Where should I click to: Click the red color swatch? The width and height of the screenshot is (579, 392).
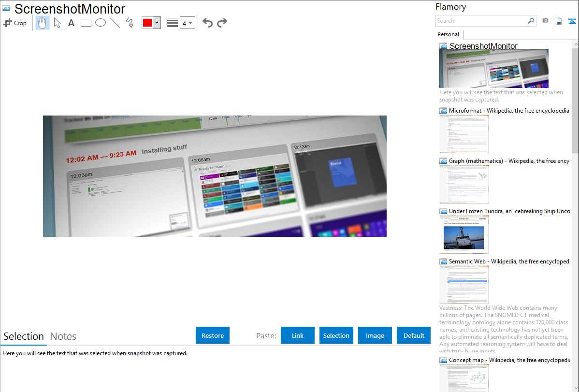[x=147, y=23]
